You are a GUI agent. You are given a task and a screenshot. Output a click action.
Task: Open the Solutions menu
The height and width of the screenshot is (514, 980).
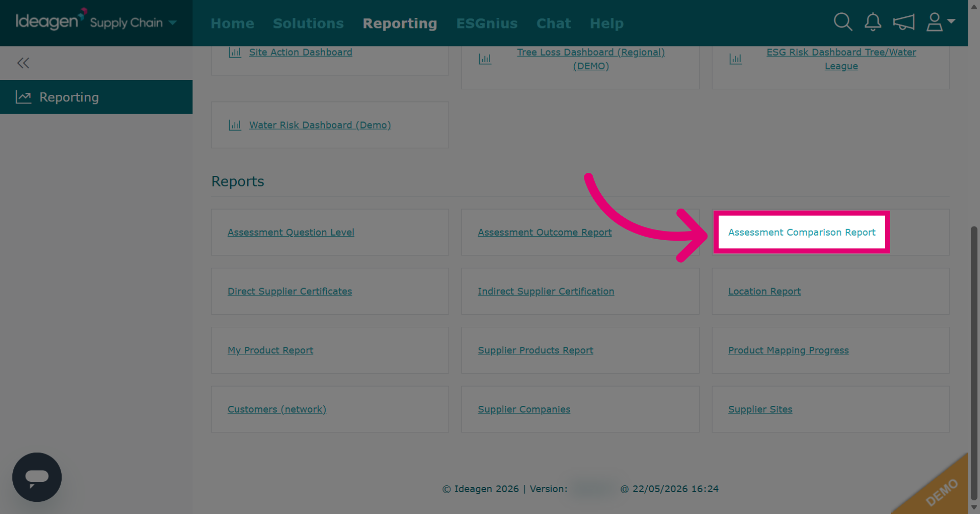click(x=308, y=23)
